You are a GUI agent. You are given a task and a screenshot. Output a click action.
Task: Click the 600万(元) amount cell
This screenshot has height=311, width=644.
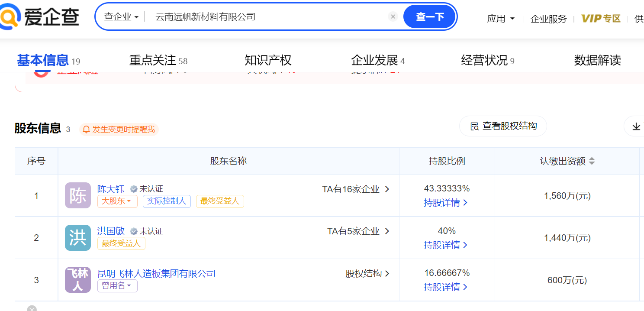(x=567, y=280)
